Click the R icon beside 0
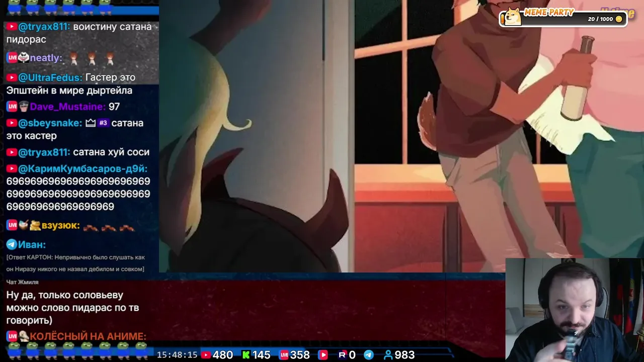 coord(342,355)
